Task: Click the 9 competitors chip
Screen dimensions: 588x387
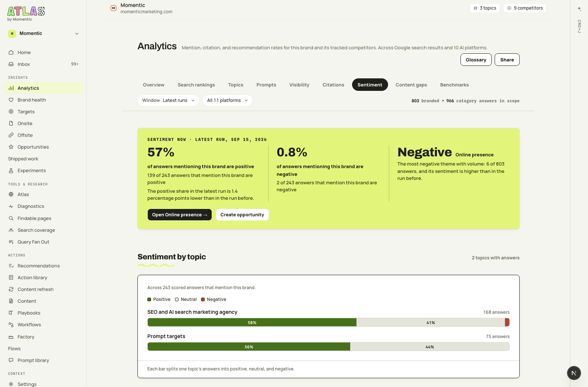Action: 525,8
